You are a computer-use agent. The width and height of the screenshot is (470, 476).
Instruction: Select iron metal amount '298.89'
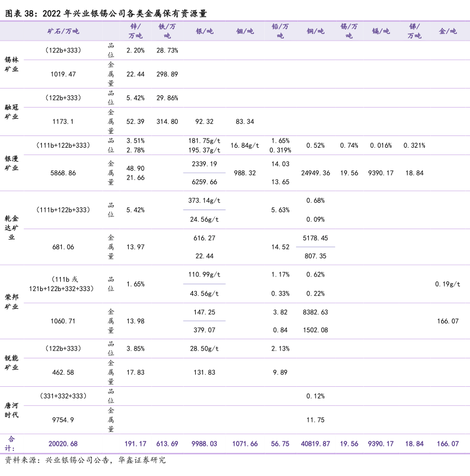click(167, 74)
